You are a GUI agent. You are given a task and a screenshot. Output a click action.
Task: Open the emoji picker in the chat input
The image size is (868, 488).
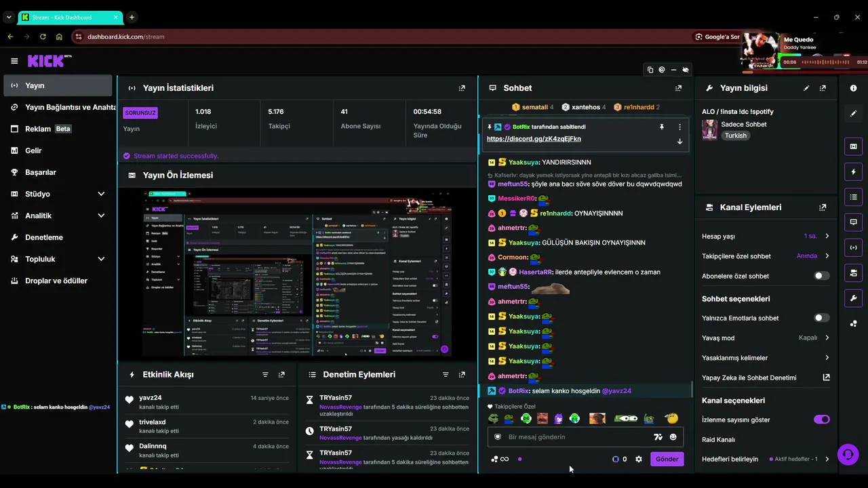[x=673, y=437]
